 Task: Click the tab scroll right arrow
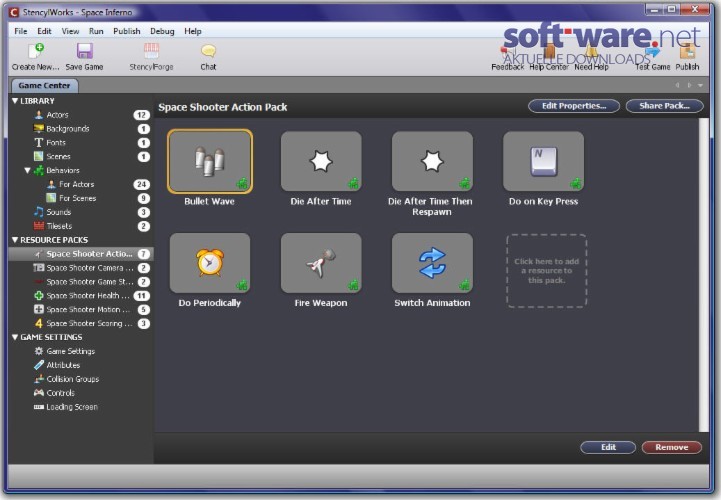tap(689, 86)
